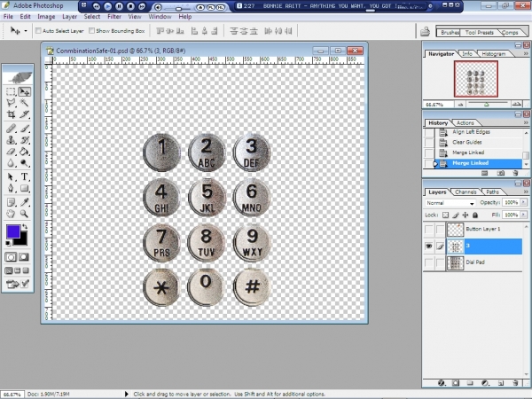This screenshot has height=399, width=532.
Task: Select the Type tool
Action: [x=24, y=176]
